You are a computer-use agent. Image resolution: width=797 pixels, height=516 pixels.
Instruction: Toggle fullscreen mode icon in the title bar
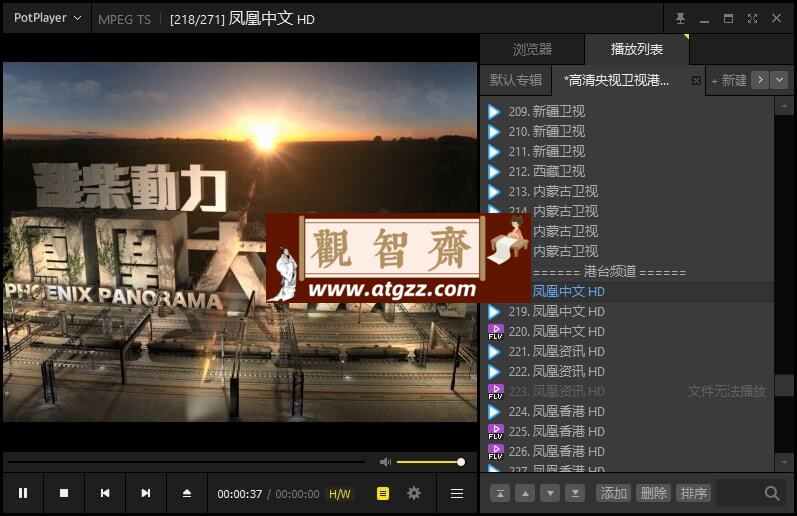point(752,19)
